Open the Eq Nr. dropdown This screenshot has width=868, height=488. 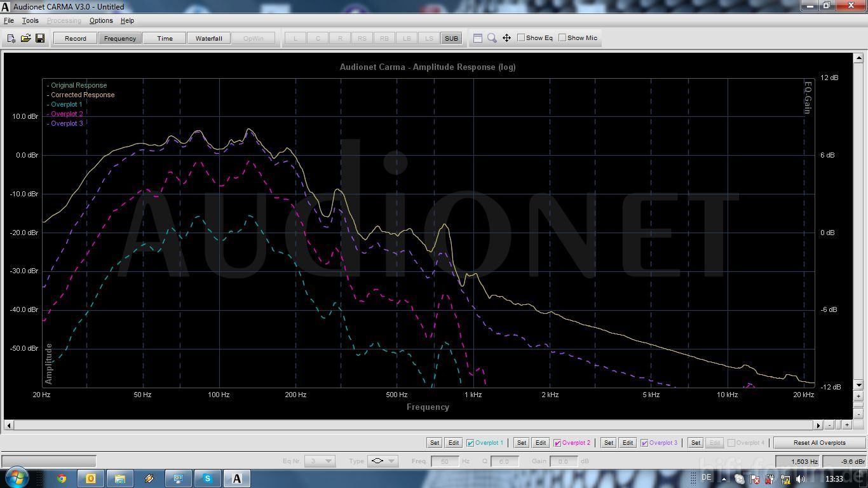tap(320, 461)
